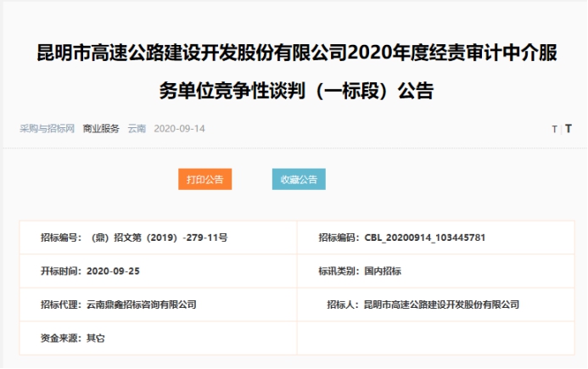Open the 采购与招标网 source link
588x369 pixels.
(x=48, y=129)
